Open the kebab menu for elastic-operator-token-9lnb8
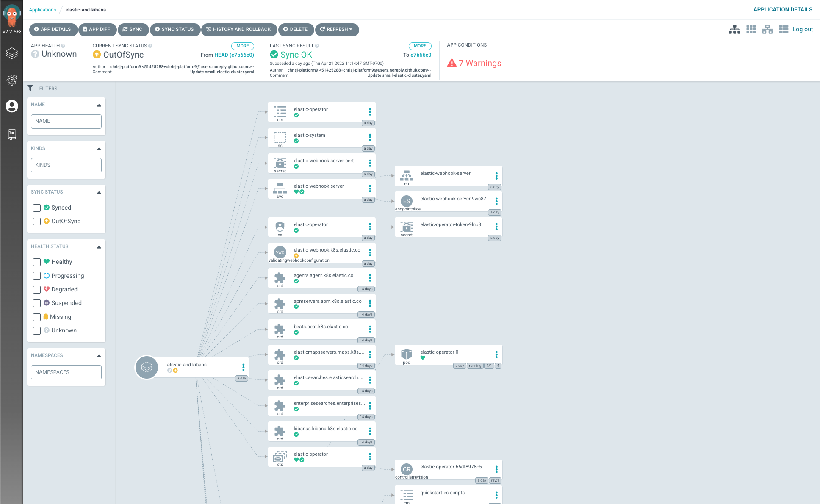This screenshot has width=820, height=504. [x=496, y=227]
